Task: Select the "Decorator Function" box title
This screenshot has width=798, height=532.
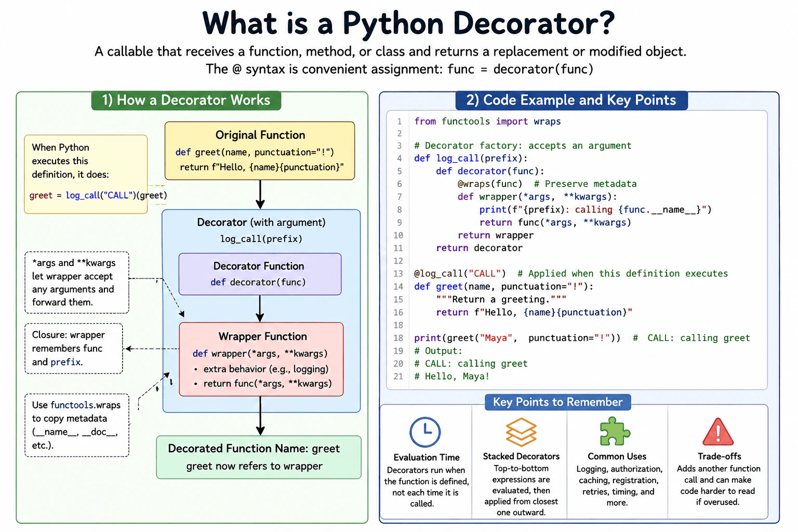Action: [259, 266]
